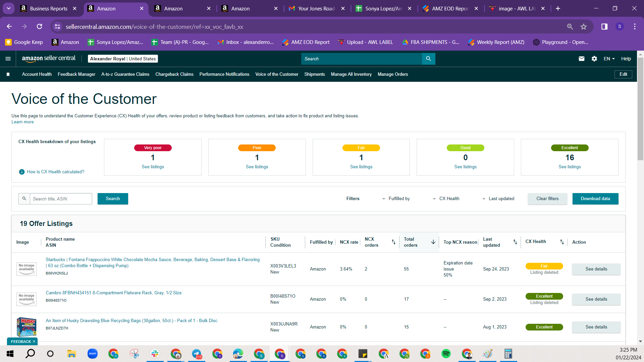Launch Zoom from the taskbar
644x362 pixels.
click(x=93, y=354)
